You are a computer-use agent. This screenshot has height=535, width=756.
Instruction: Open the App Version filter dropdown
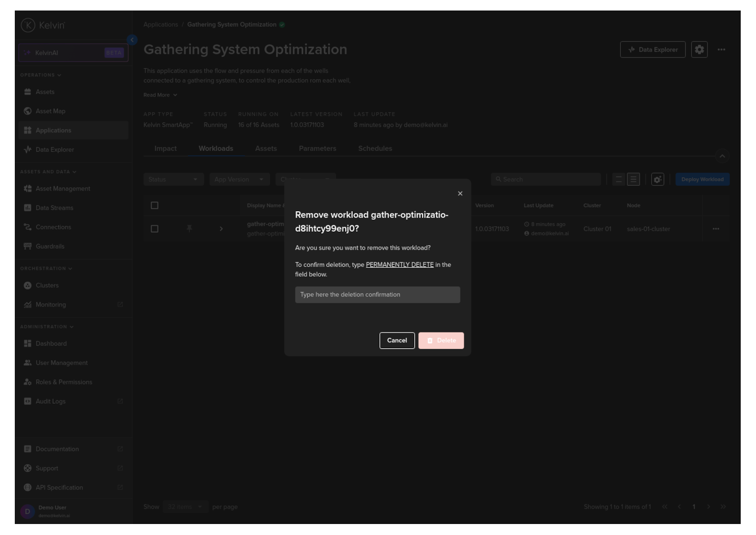pos(239,180)
